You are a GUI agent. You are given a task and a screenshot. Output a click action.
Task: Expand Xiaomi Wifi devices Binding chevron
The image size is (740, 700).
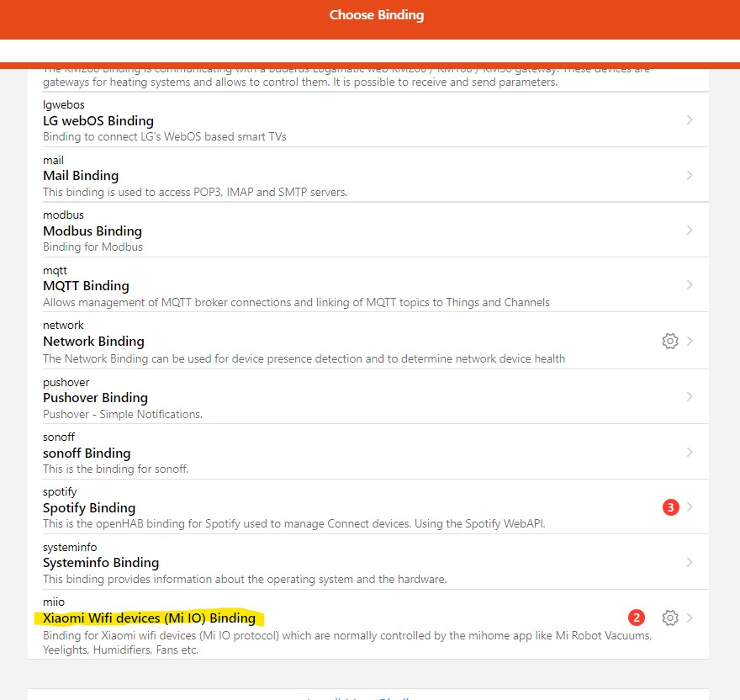tap(690, 618)
